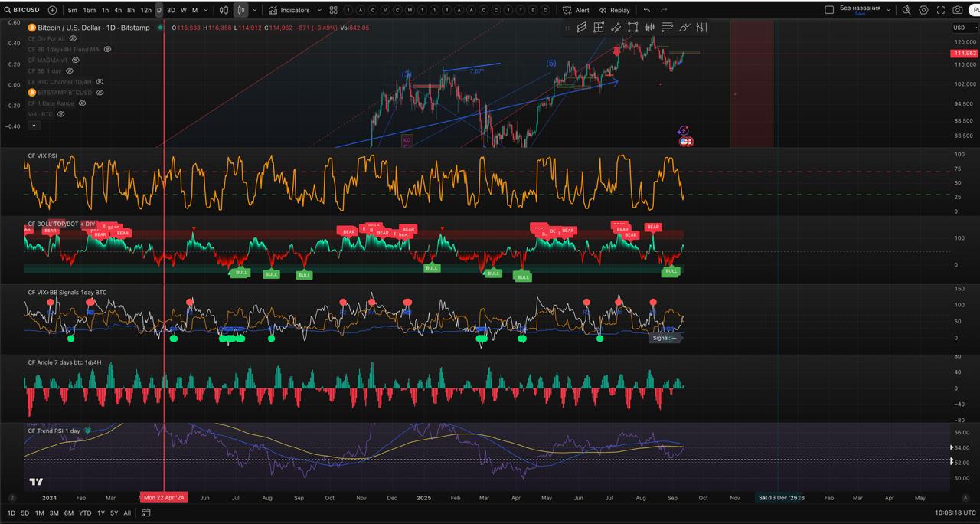Switch to the 4h timeframe

(x=118, y=10)
